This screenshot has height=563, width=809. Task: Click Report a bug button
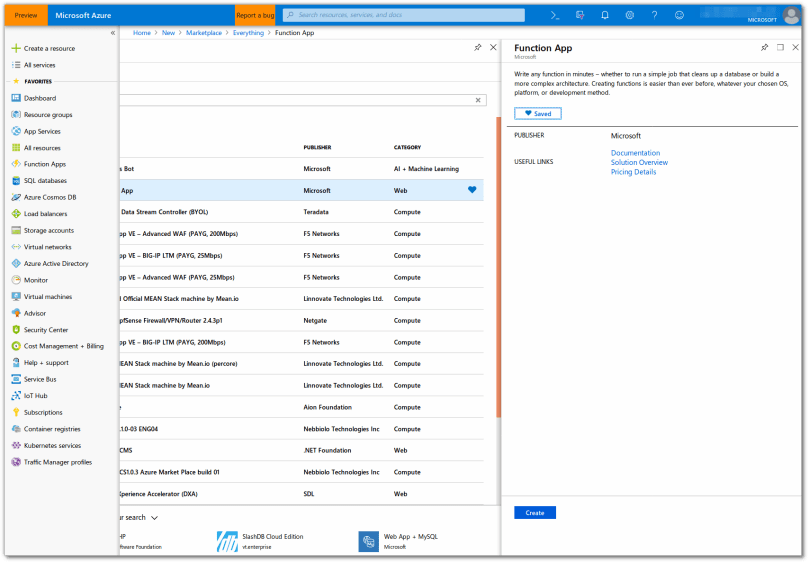pyautogui.click(x=255, y=15)
